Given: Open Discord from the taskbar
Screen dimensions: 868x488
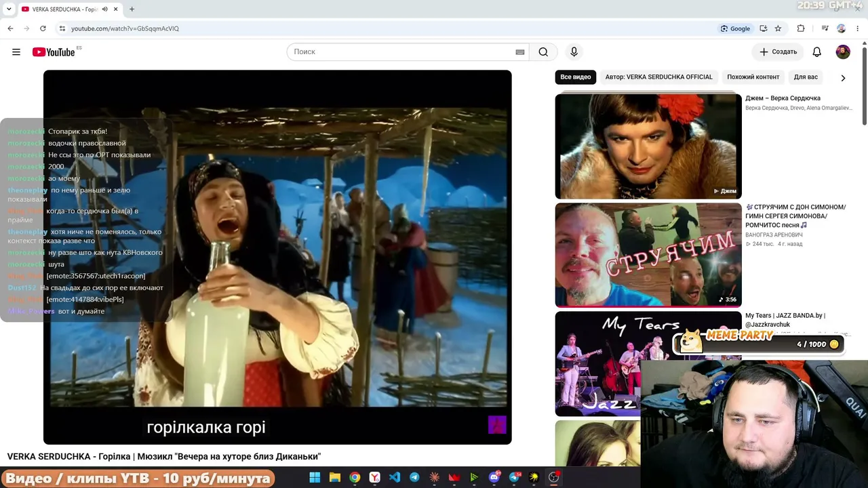Looking at the screenshot, I should tap(494, 478).
